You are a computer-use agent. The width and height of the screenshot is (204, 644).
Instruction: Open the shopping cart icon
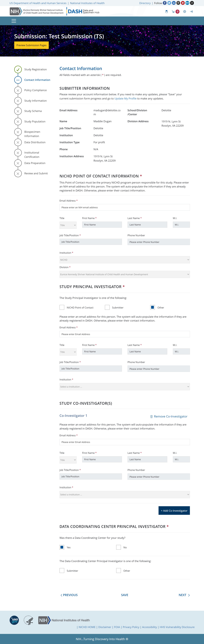click(x=173, y=12)
